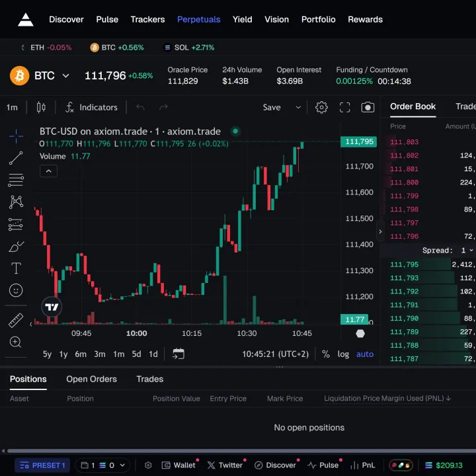Select the SOL ticker in the top strip
The image size is (476, 476).
pyautogui.click(x=189, y=48)
